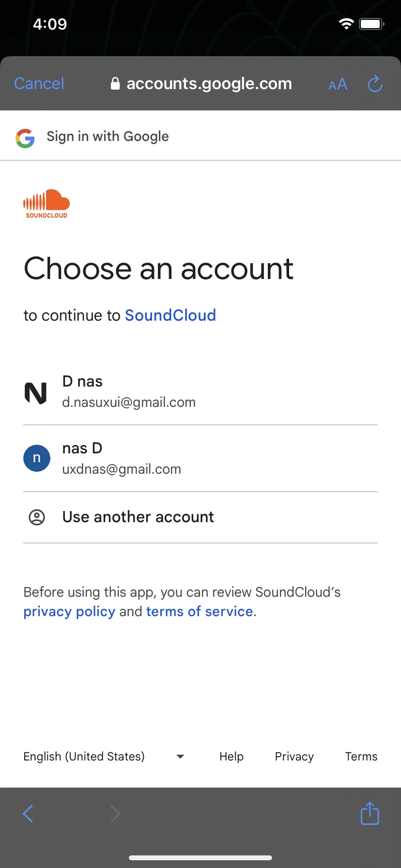Choose the nas D blue avatar
This screenshot has width=401, height=868.
point(37,458)
